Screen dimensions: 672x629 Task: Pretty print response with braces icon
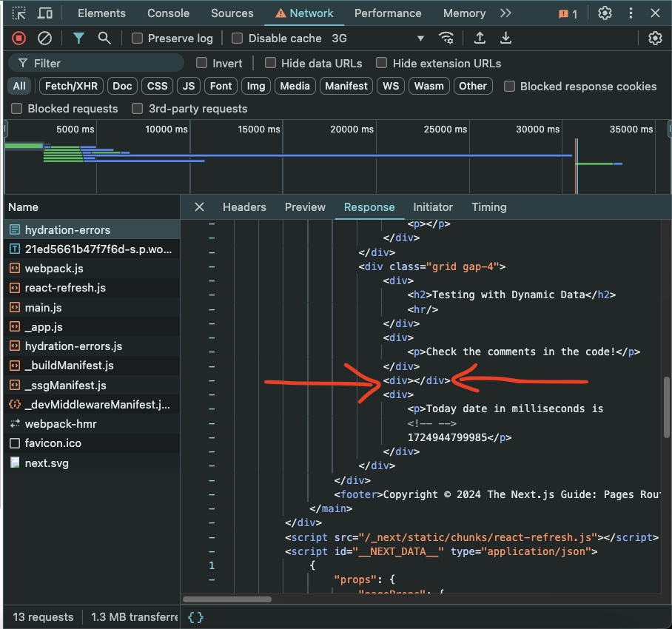point(196,616)
